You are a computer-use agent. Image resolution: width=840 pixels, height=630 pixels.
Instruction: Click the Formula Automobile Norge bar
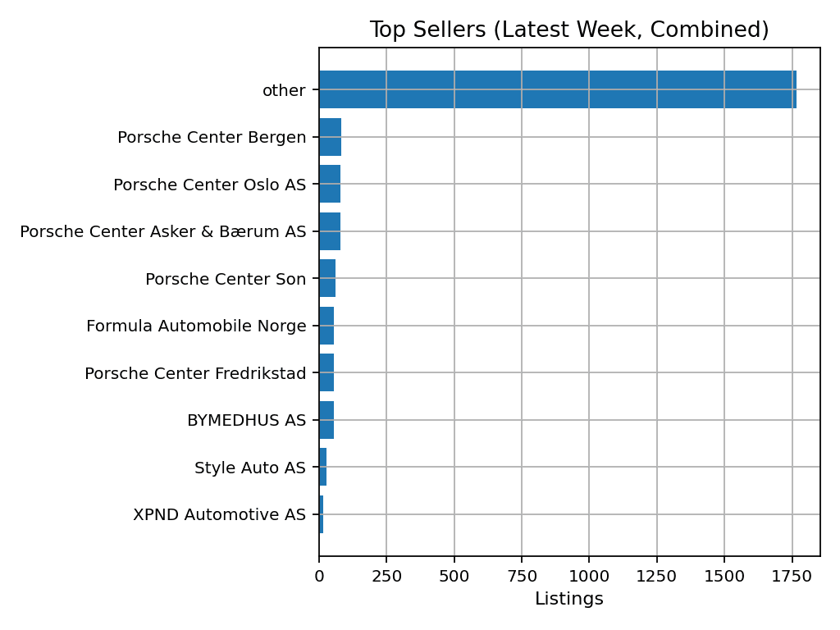(326, 326)
